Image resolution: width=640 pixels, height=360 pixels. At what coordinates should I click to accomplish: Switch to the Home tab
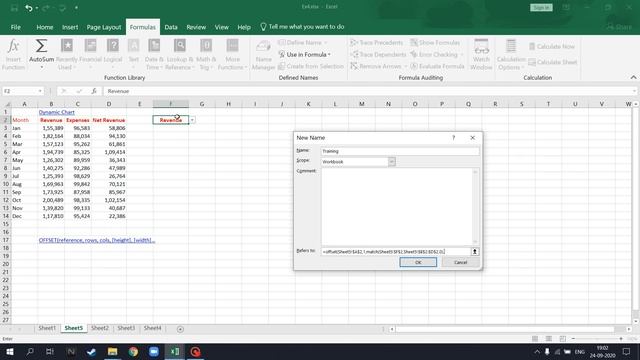coord(44,27)
